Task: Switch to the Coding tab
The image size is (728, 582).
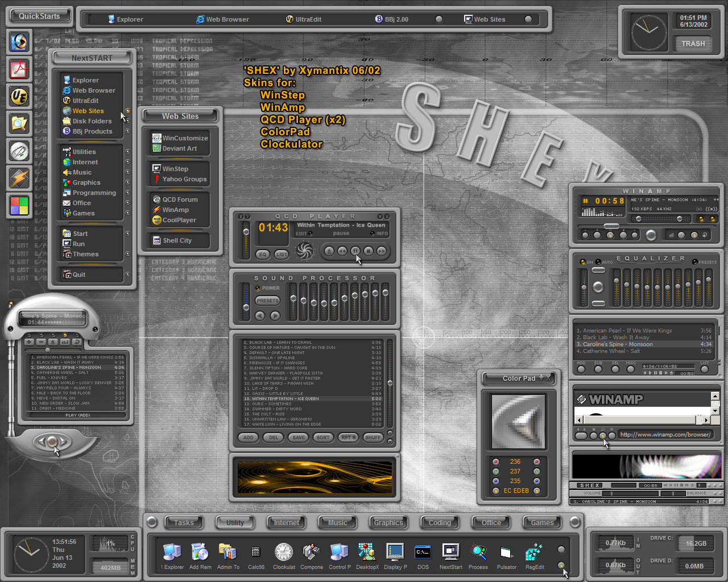Action: pos(440,522)
